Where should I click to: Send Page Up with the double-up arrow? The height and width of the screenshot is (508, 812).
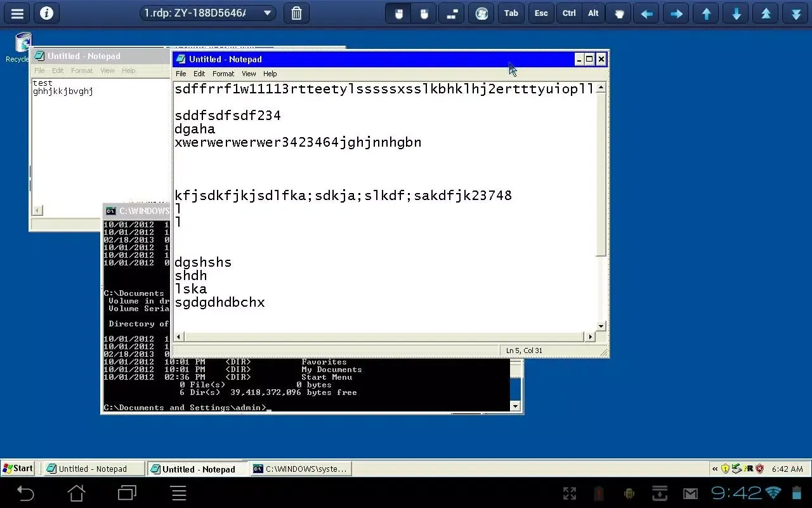766,13
